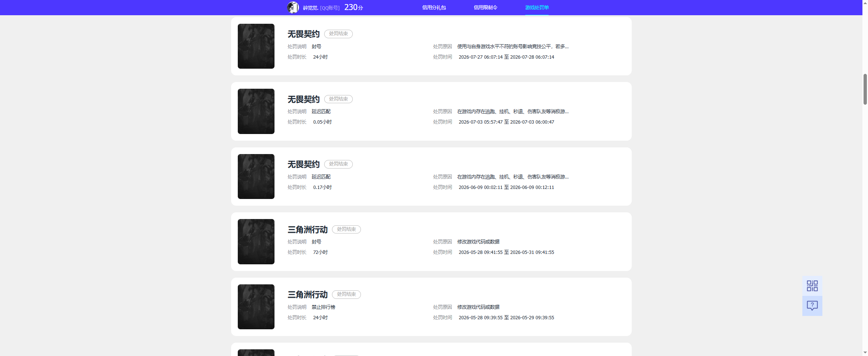Click the 230分 credit score
The image size is (868, 356).
pyautogui.click(x=354, y=7)
